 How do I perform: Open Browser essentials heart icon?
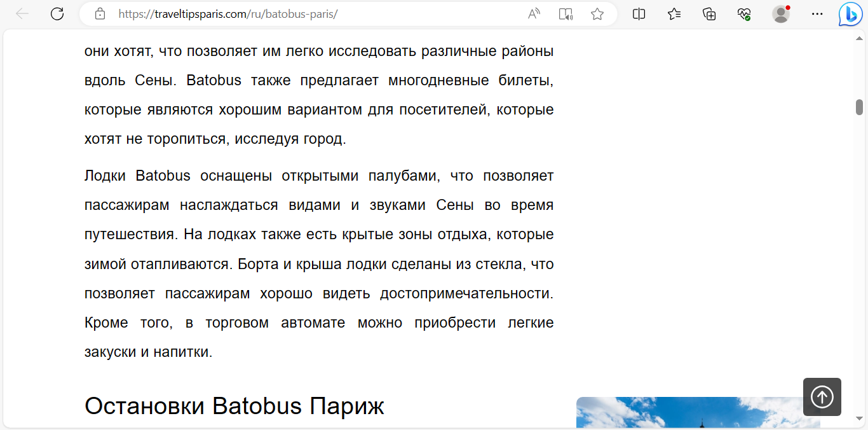[x=744, y=14]
